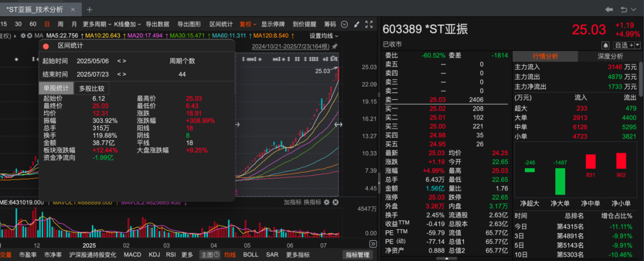The image size is (644, 261).
Task: Toggle the SAR main chart overlay
Action: point(272,255)
